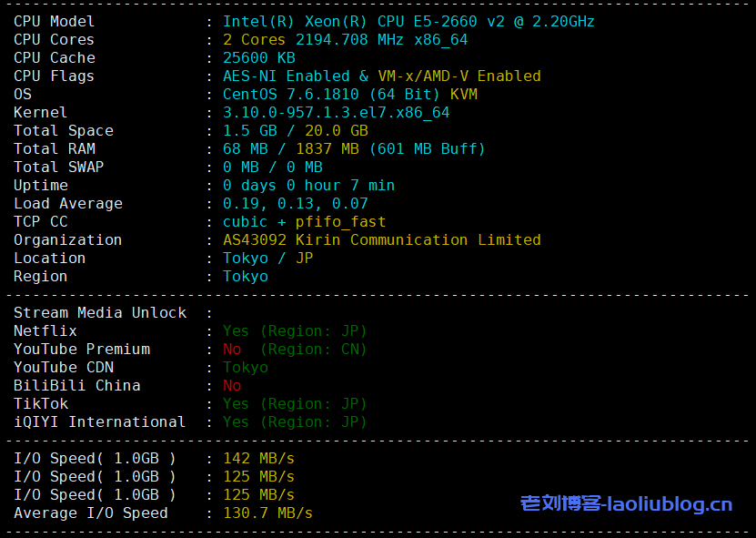Click the laoliublog.cn watermark link
This screenshot has width=756, height=538.
(x=626, y=503)
